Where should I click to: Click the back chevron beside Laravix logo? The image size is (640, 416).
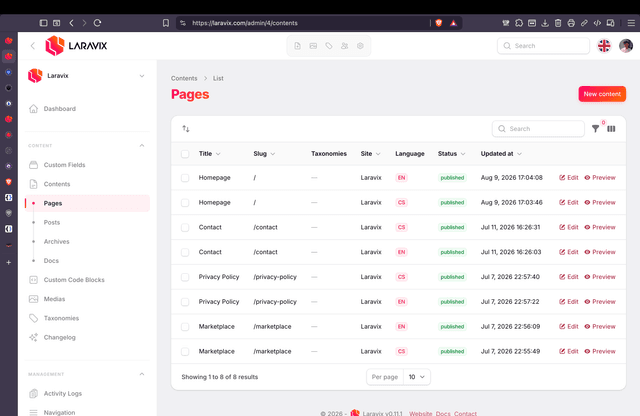click(x=33, y=46)
